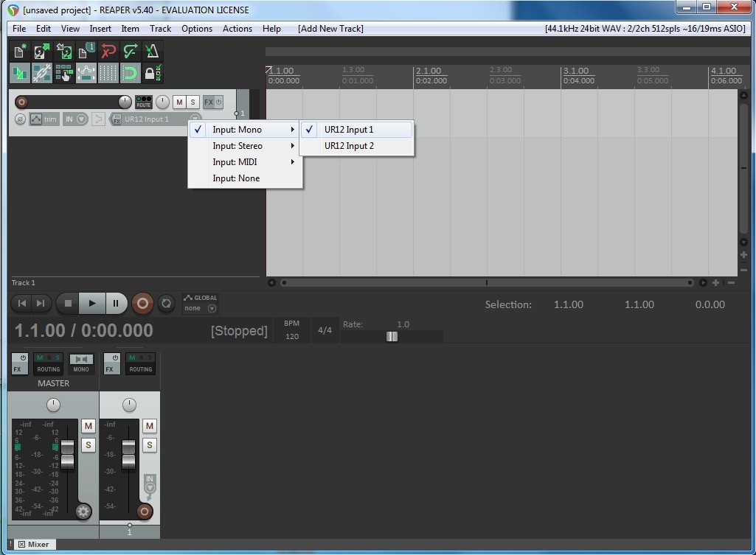
Task: Toggle snap magnet toolbar icon
Action: [130, 73]
